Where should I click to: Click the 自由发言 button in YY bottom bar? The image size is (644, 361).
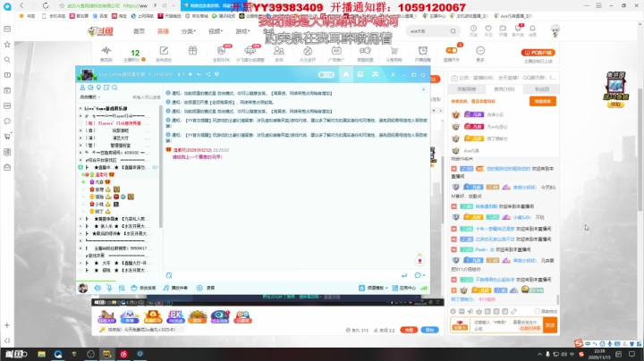143,288
